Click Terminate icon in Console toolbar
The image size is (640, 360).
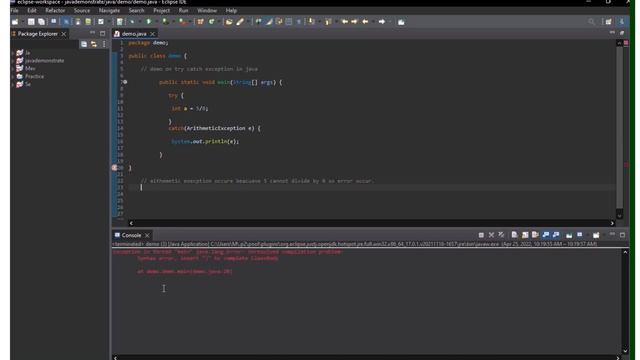coord(481,235)
